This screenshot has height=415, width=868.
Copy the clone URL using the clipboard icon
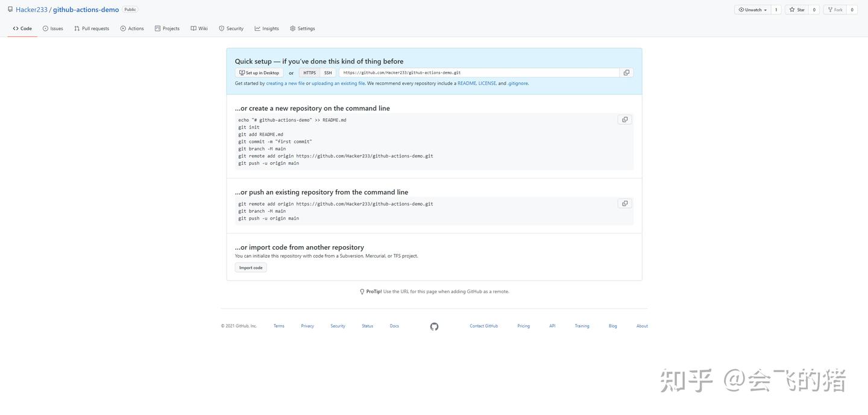click(626, 72)
